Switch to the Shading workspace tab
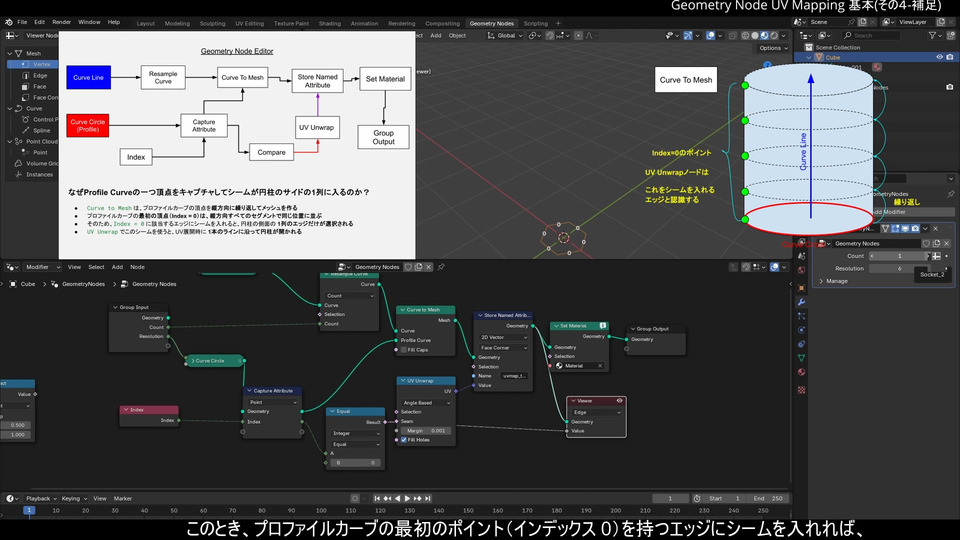The image size is (960, 540). (x=329, y=22)
